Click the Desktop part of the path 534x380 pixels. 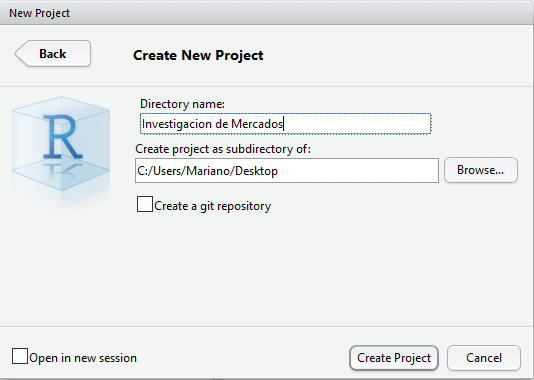[x=256, y=171]
